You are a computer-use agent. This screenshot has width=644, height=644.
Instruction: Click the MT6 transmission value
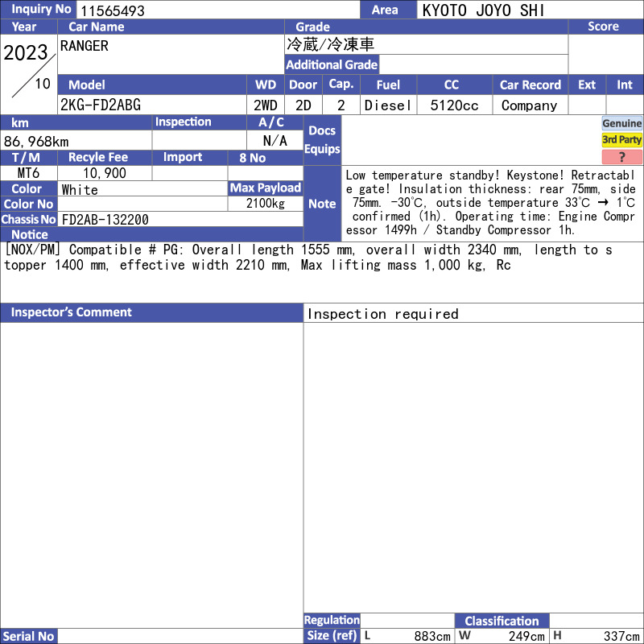(28, 173)
